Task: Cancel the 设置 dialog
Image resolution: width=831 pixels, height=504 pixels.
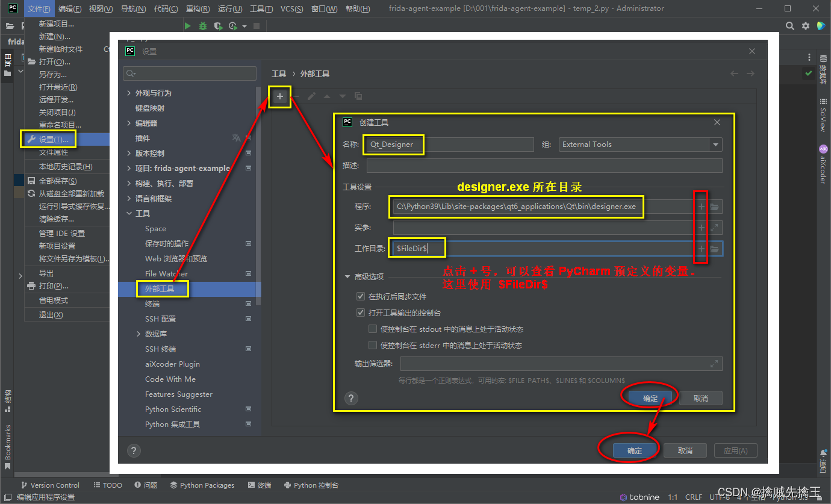Action: 685,450
